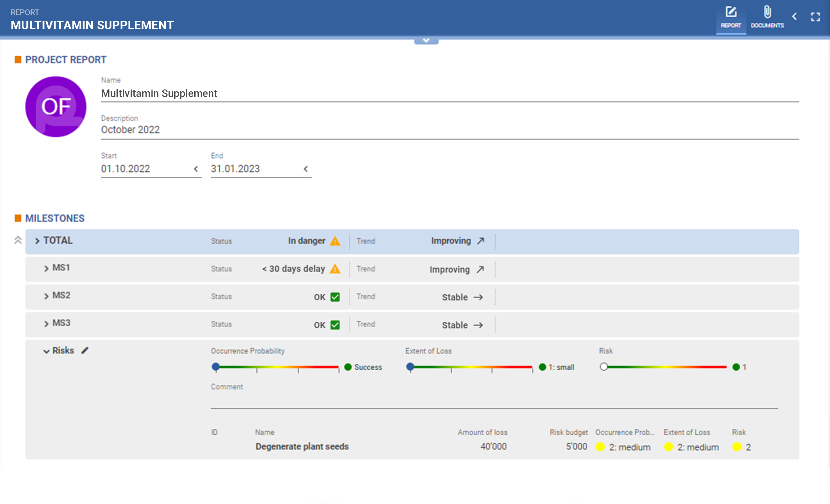
Task: Click TOTAL Improving trend arrow icon
Action: [480, 241]
